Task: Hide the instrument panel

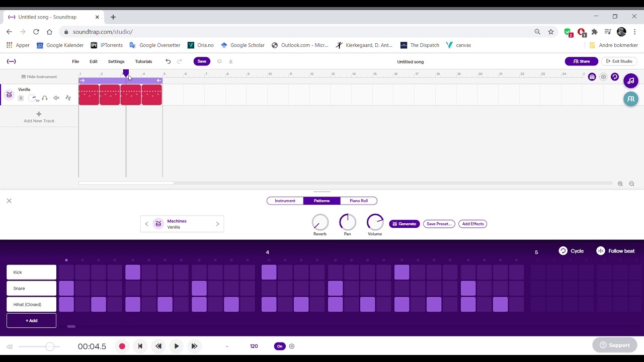Action: [39, 76]
